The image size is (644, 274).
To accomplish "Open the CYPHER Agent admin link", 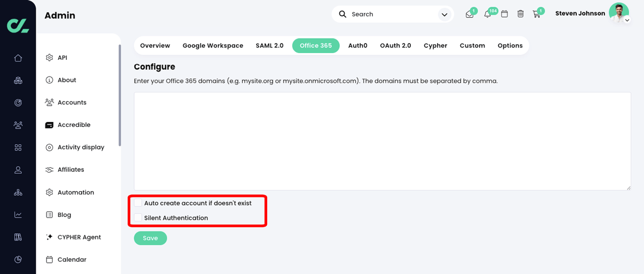I will pyautogui.click(x=79, y=237).
